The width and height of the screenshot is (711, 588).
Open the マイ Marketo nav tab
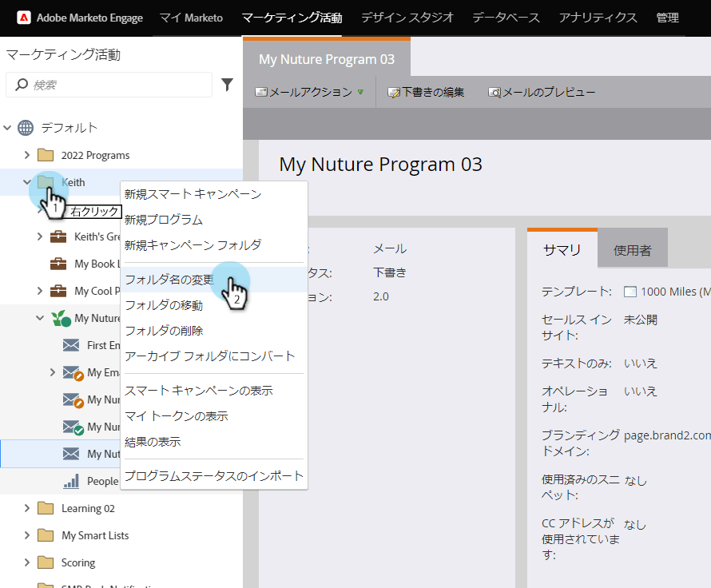tap(192, 18)
